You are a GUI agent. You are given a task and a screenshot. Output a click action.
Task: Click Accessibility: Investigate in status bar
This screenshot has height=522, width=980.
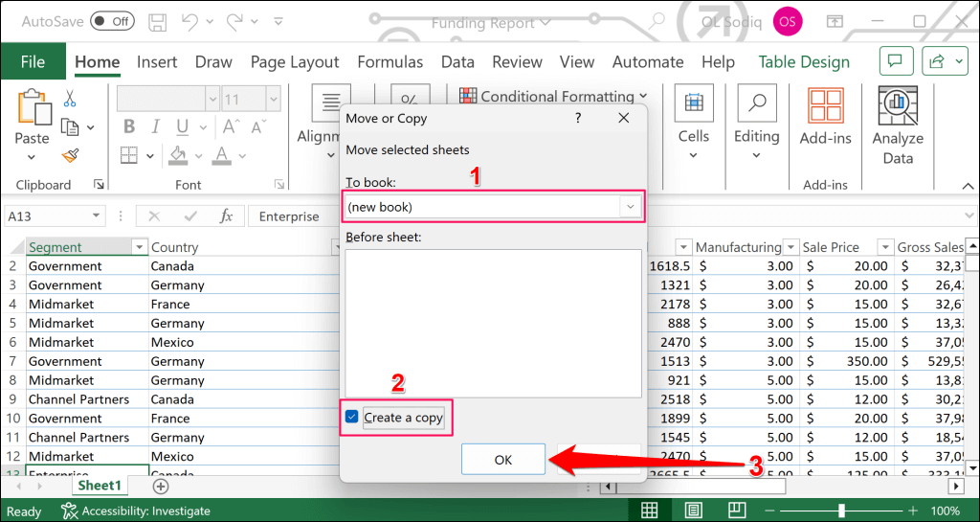coord(136,511)
